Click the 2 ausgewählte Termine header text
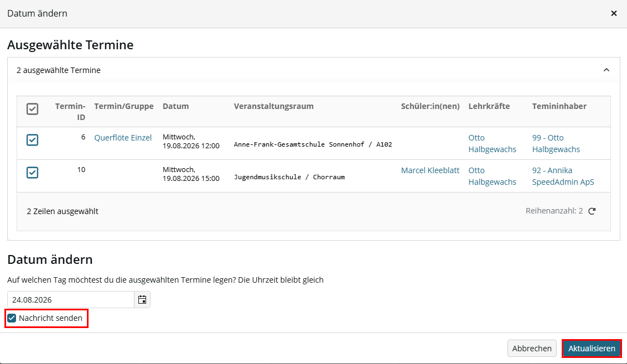The height and width of the screenshot is (364, 627). [58, 70]
